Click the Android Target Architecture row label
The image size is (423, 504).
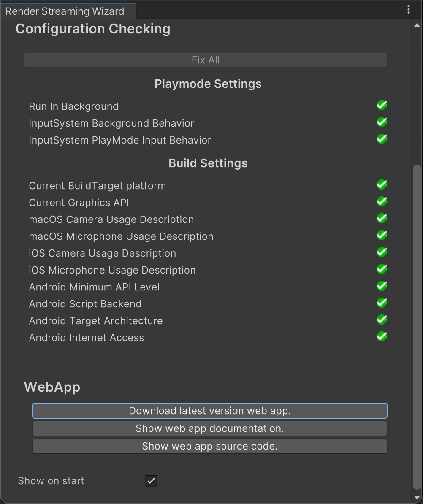pos(96,321)
